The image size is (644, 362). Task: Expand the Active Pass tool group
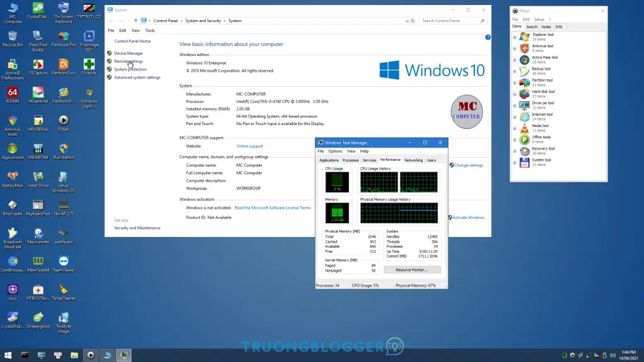click(514, 60)
